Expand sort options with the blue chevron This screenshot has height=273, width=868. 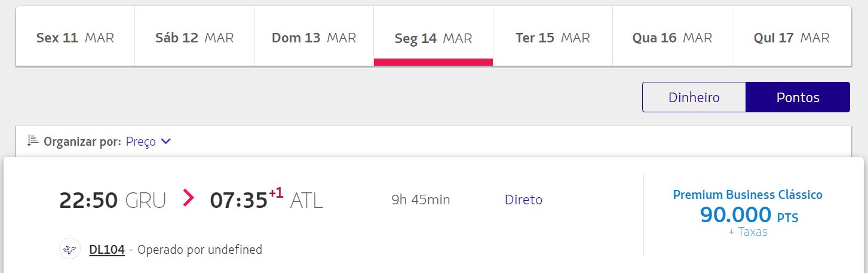coord(166,142)
